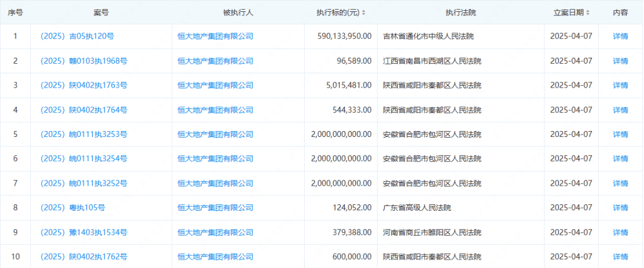Select the 序号 column header

[x=15, y=13]
